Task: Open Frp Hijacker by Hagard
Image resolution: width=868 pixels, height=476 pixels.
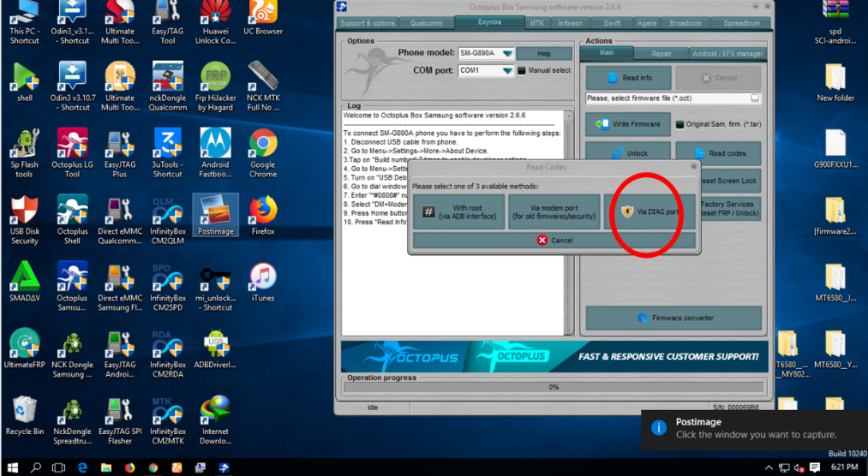Action: (x=215, y=86)
